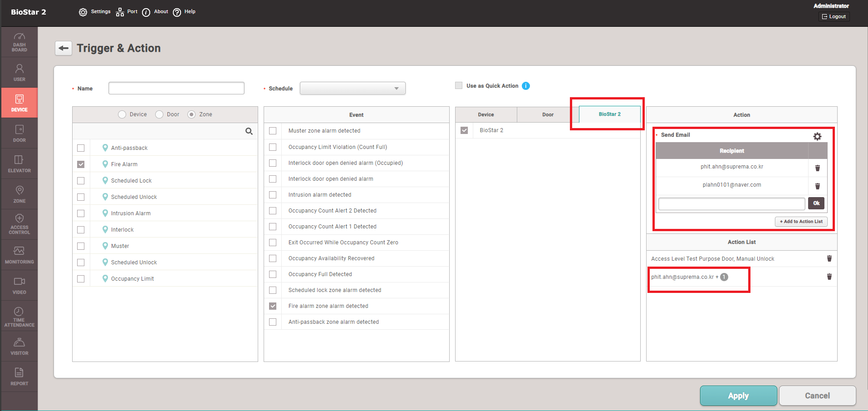Select the Door radio button

(159, 114)
